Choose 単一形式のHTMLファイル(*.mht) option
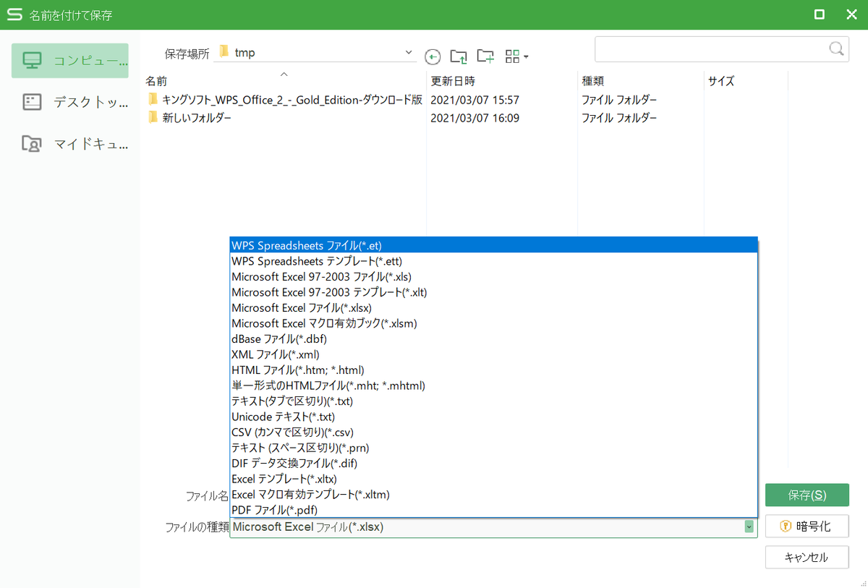This screenshot has width=868, height=588. click(493, 385)
